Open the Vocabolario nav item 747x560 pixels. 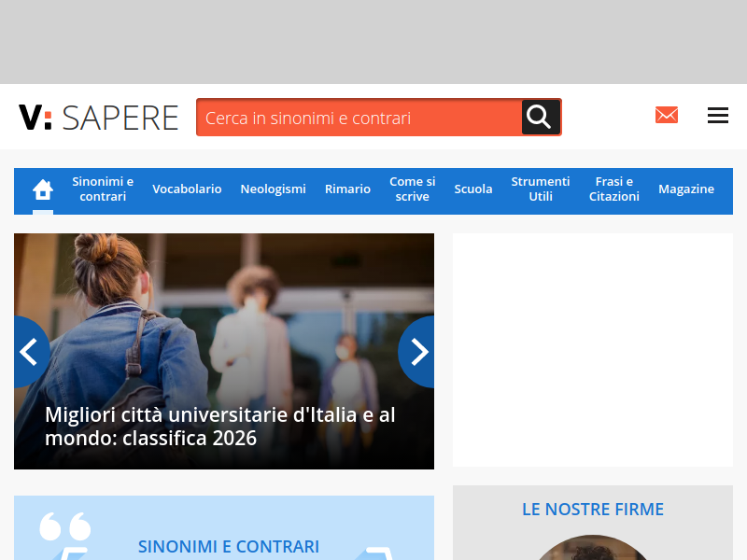(x=187, y=189)
